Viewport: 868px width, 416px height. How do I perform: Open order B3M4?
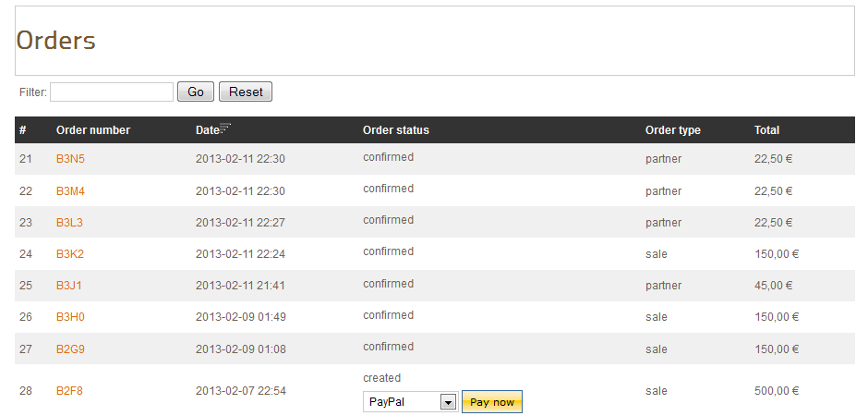[70, 191]
